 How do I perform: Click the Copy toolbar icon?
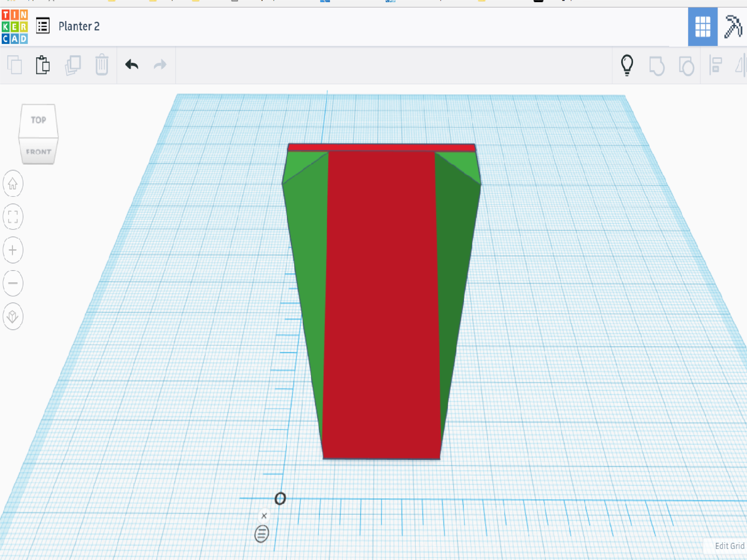[x=15, y=65]
